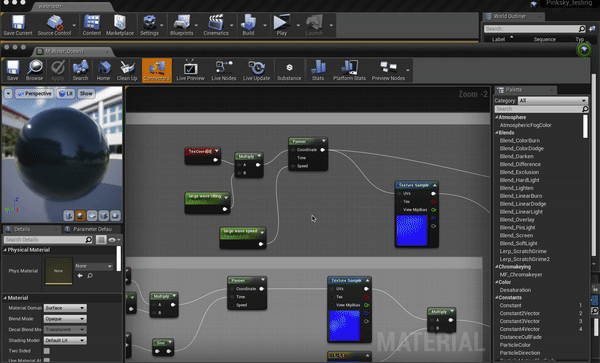Select the TexCoord node in graph
600x363 pixels.
click(x=203, y=156)
